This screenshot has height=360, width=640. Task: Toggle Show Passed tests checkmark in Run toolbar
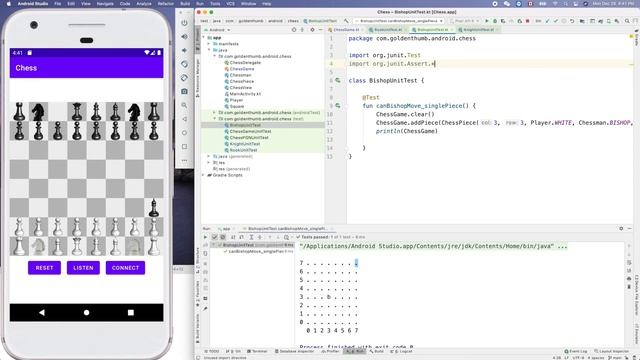[x=214, y=237]
